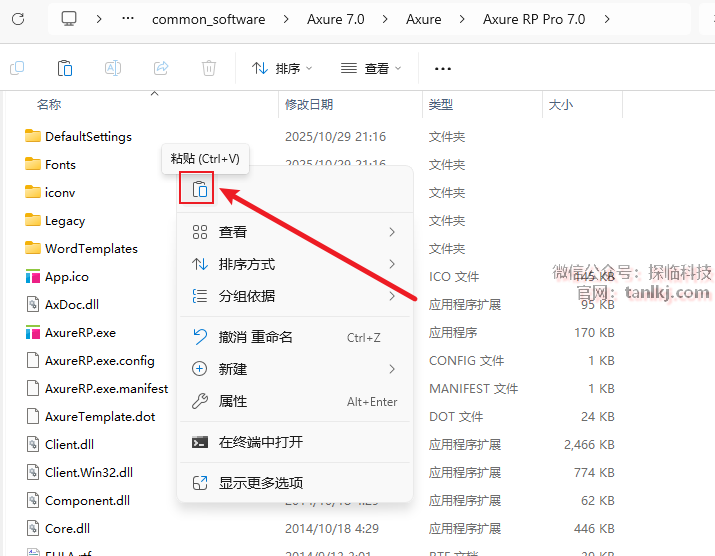The width and height of the screenshot is (715, 556).
Task: Open 分组依据 submenu in context menu
Action: pyautogui.click(x=295, y=296)
